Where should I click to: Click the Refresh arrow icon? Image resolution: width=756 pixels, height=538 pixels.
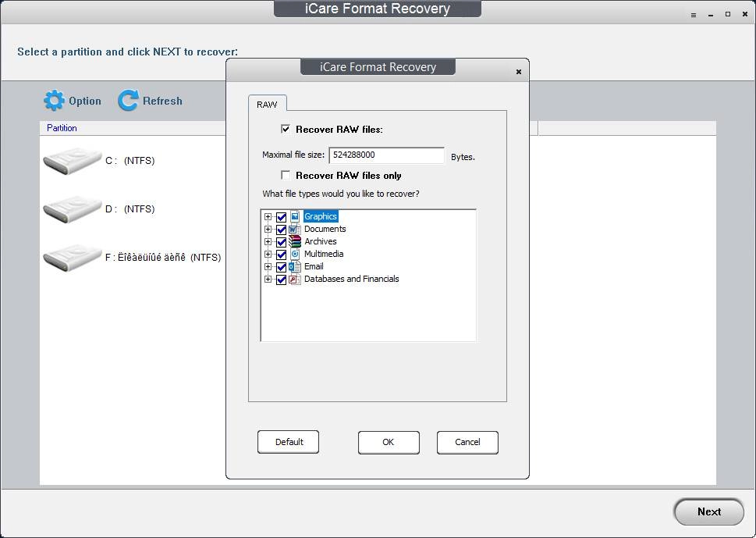click(128, 101)
